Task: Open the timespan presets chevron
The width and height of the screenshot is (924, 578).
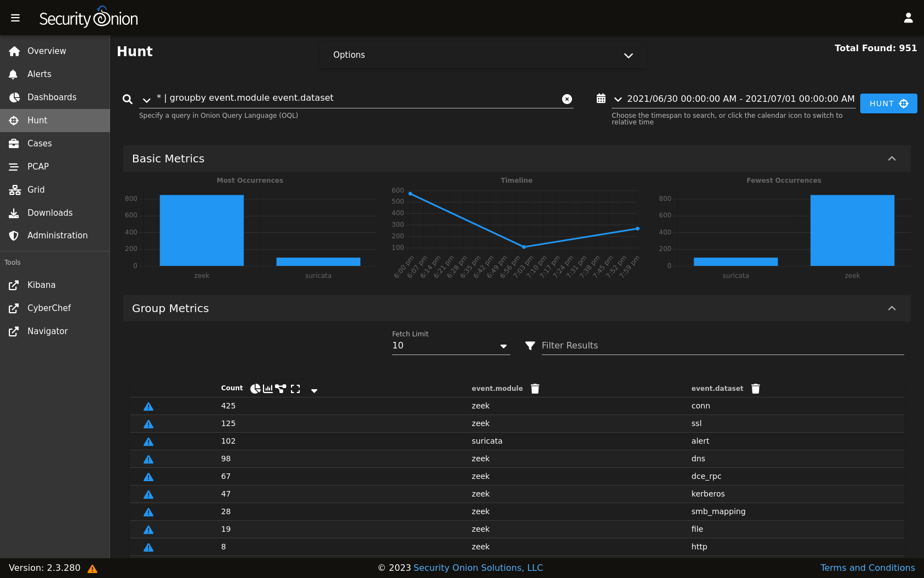Action: 618,100
